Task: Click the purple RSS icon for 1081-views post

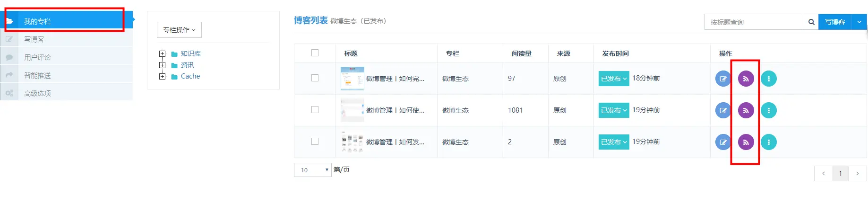Action: [746, 110]
